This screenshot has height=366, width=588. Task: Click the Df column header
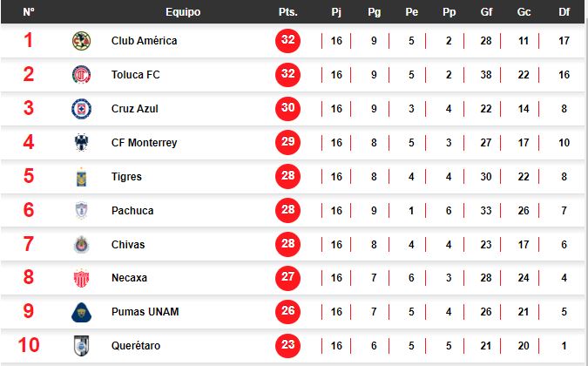coord(564,12)
